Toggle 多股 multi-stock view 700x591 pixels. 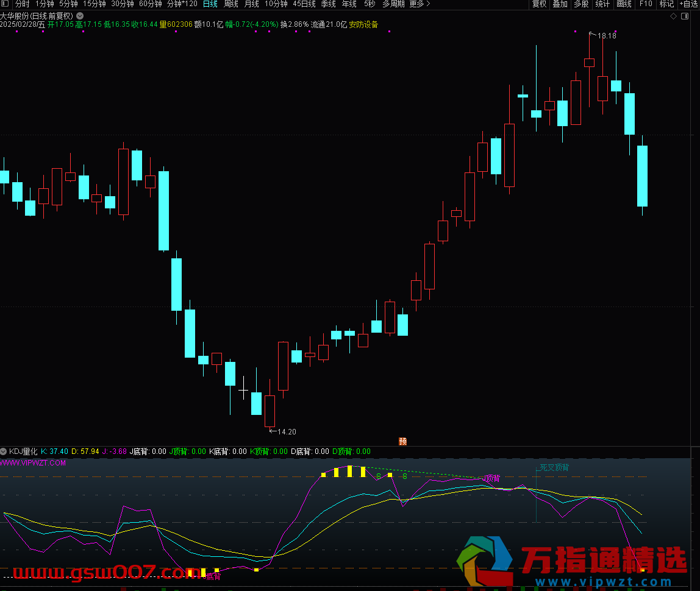coord(581,4)
